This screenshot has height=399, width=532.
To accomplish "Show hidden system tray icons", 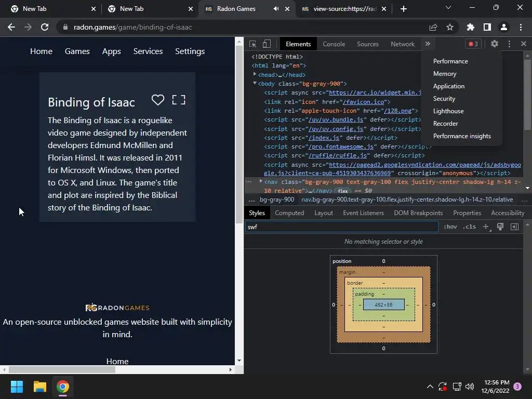I will 430,387.
